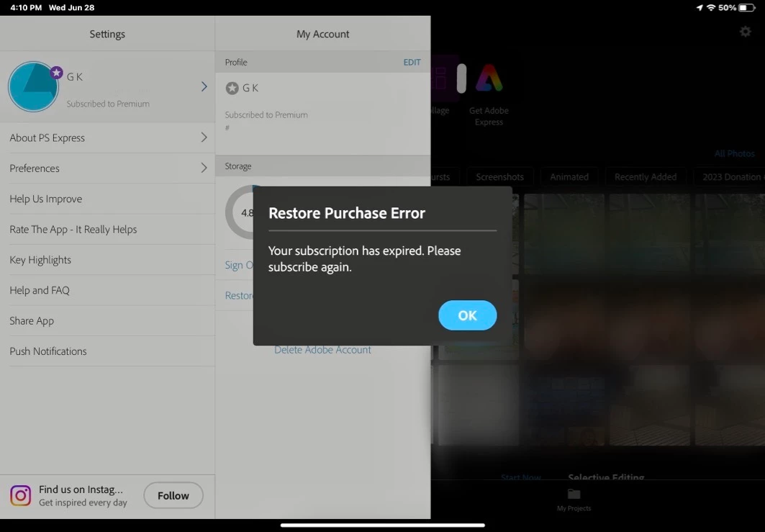
Task: Click All Photos link
Action: (x=734, y=153)
